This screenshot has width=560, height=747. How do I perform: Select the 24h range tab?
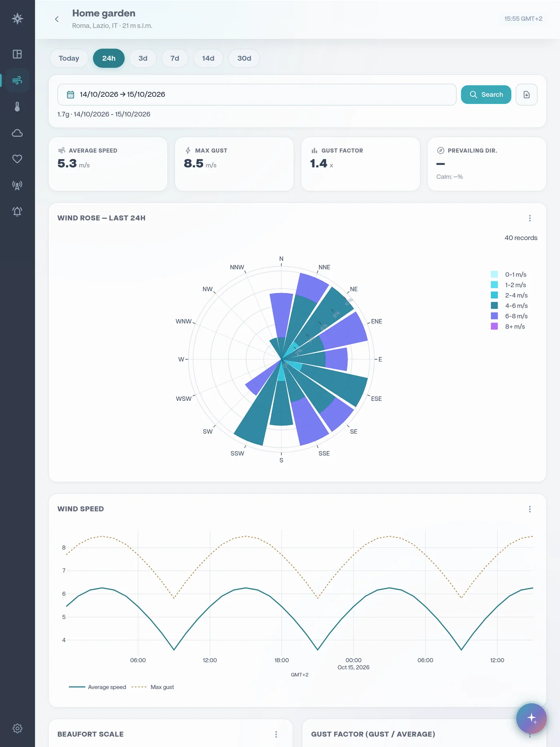pos(109,58)
